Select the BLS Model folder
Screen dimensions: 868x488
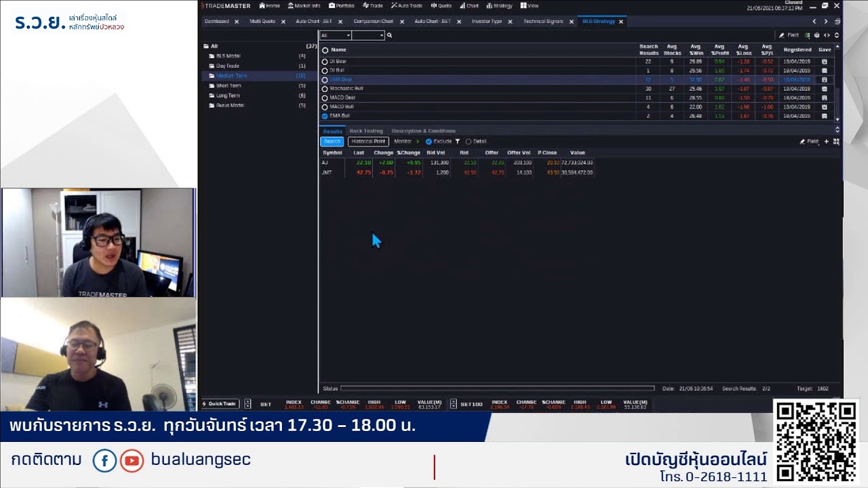260,56
